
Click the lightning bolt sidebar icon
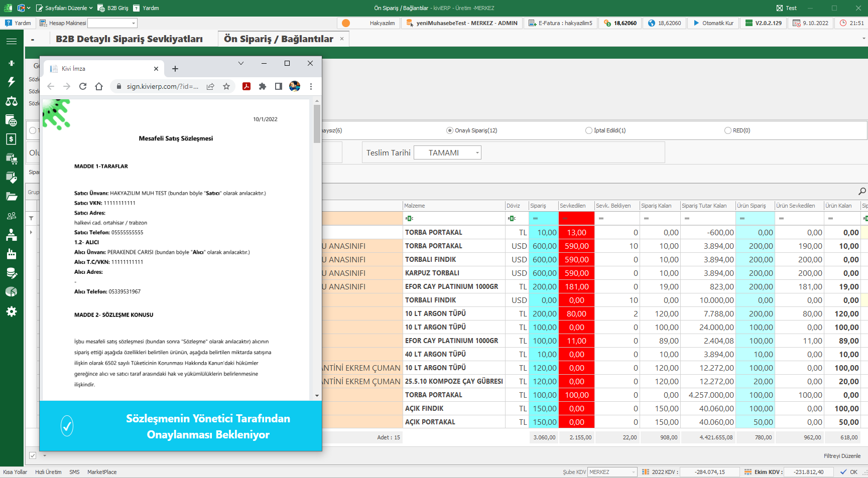click(x=11, y=82)
